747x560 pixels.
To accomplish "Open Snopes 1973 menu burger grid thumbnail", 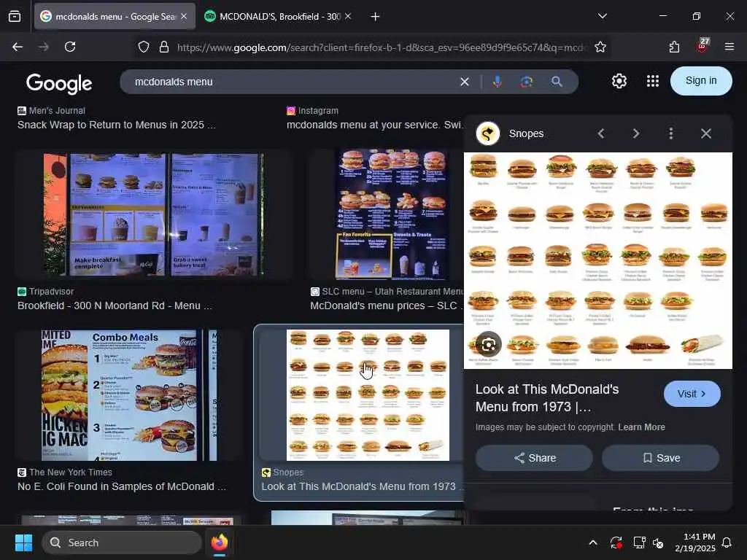I will tap(368, 395).
